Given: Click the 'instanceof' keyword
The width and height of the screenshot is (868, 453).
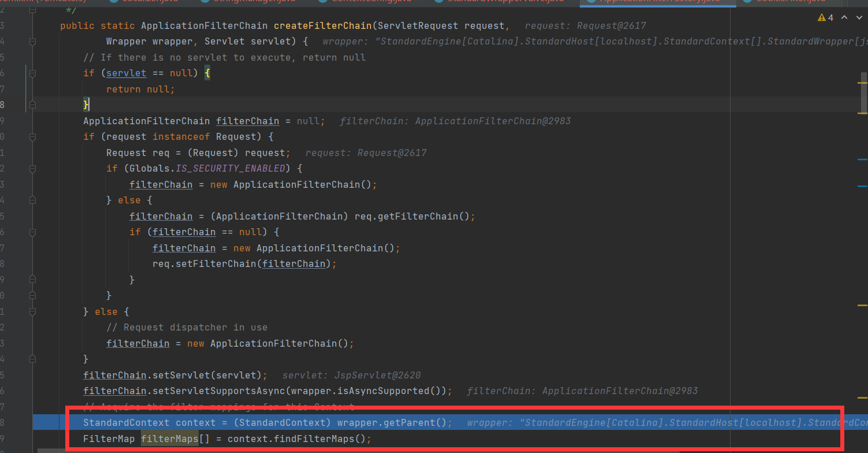Looking at the screenshot, I should coord(181,137).
